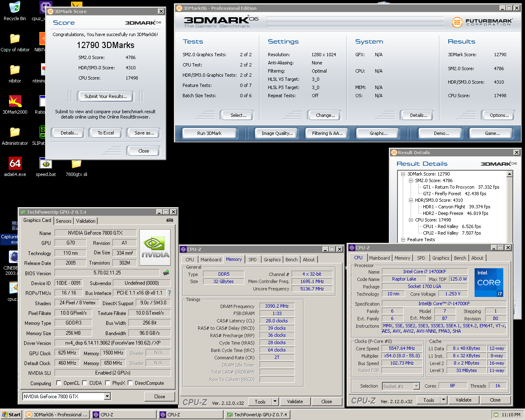Click the Bus Interface question mark icon

(169, 293)
